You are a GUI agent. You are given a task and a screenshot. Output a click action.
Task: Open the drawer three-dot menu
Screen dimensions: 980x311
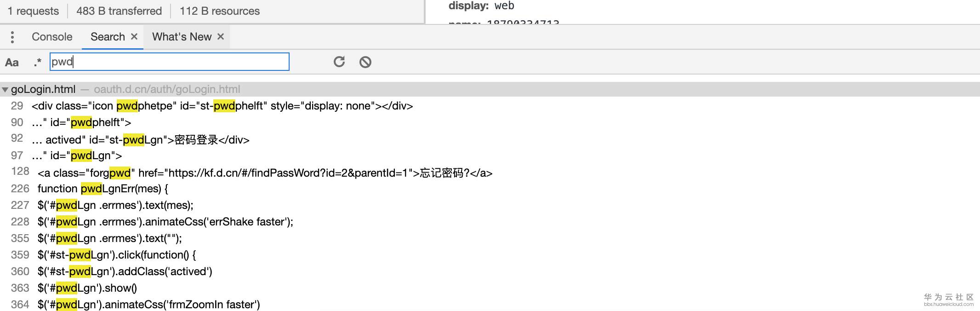point(12,37)
